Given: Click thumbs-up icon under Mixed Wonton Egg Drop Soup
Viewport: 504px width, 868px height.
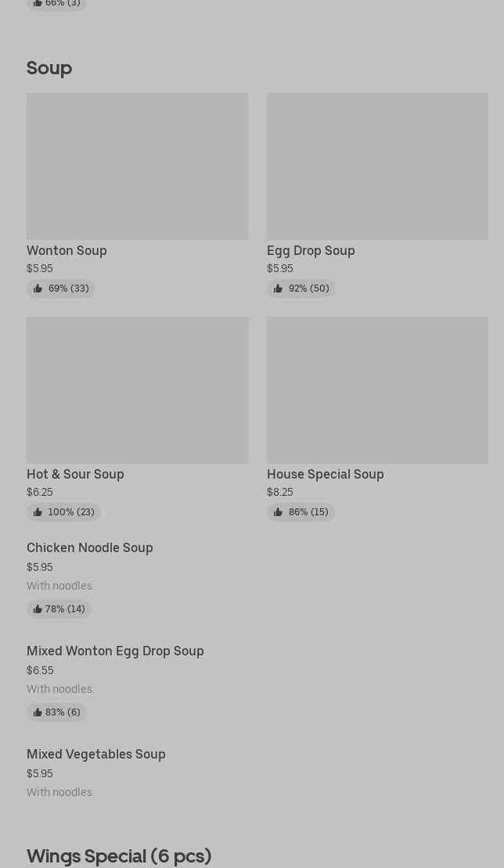Looking at the screenshot, I should pyautogui.click(x=38, y=712).
